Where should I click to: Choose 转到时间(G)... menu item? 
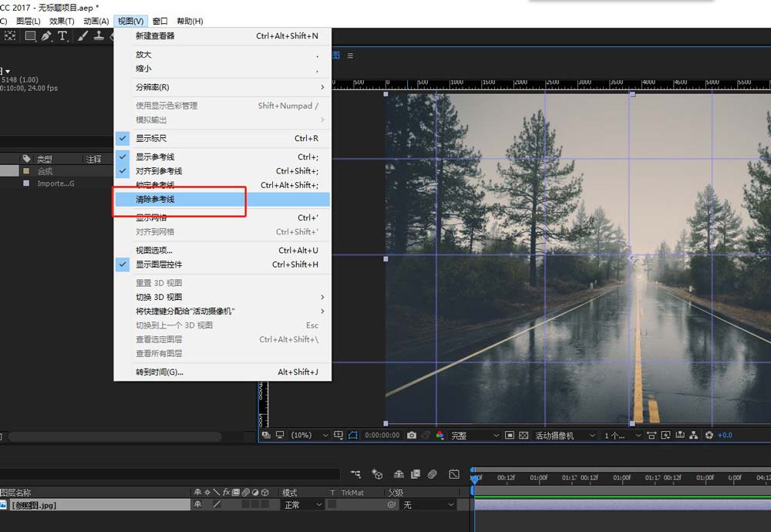coord(223,372)
